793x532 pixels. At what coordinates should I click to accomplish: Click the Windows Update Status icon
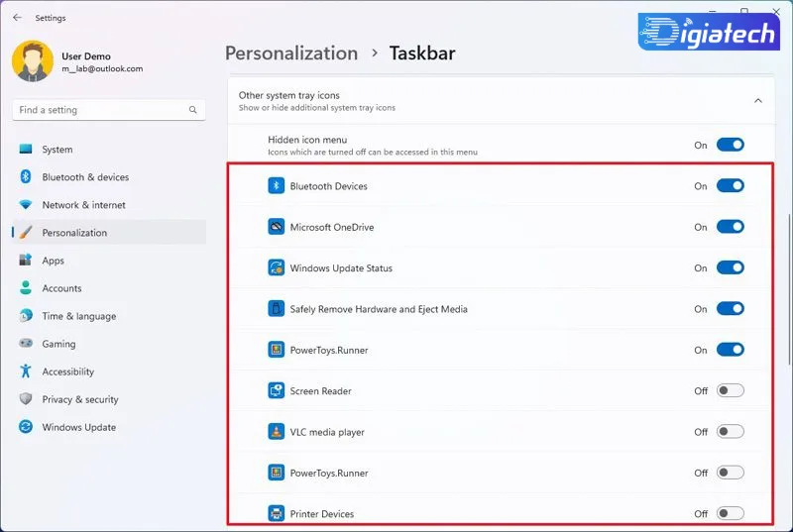tap(277, 267)
